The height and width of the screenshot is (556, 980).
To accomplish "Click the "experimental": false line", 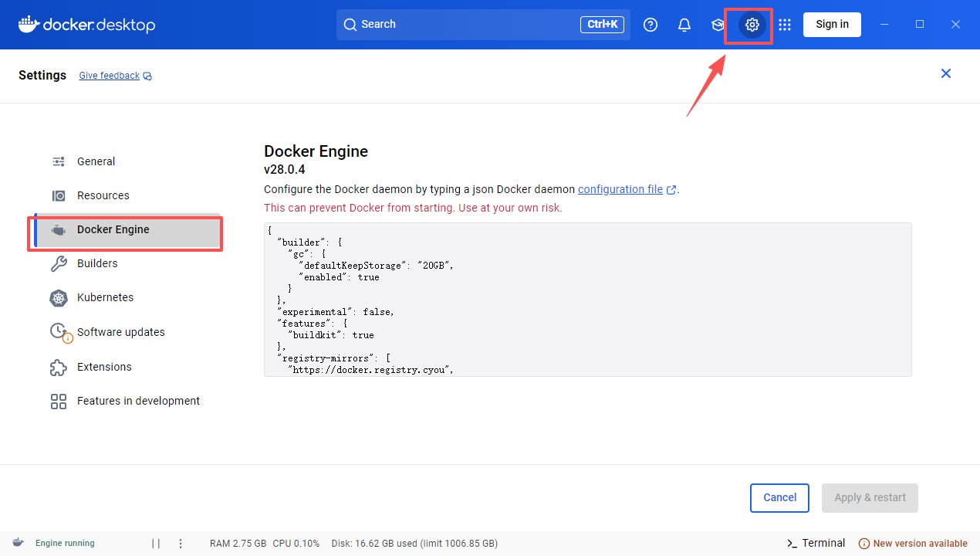I will (336, 312).
